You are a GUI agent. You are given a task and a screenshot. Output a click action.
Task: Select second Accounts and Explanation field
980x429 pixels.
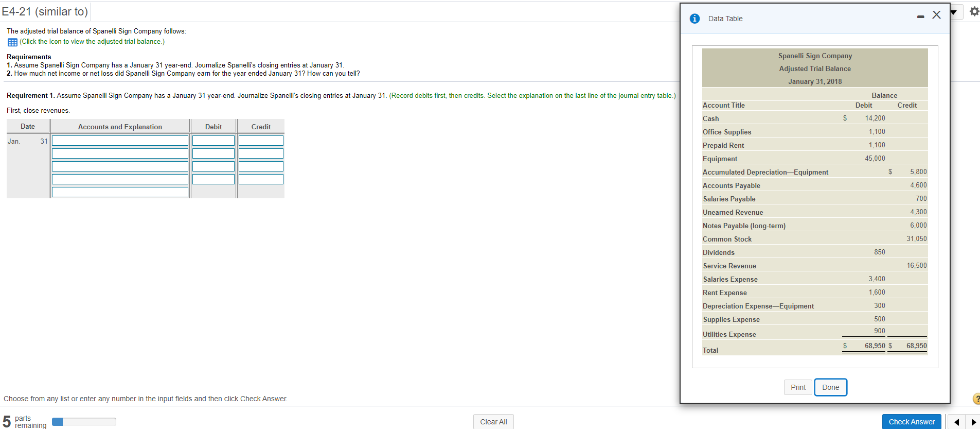click(120, 153)
